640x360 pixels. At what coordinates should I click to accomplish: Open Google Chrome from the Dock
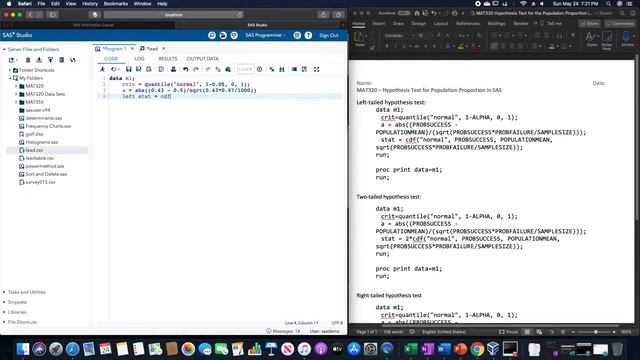pyautogui.click(x=477, y=349)
